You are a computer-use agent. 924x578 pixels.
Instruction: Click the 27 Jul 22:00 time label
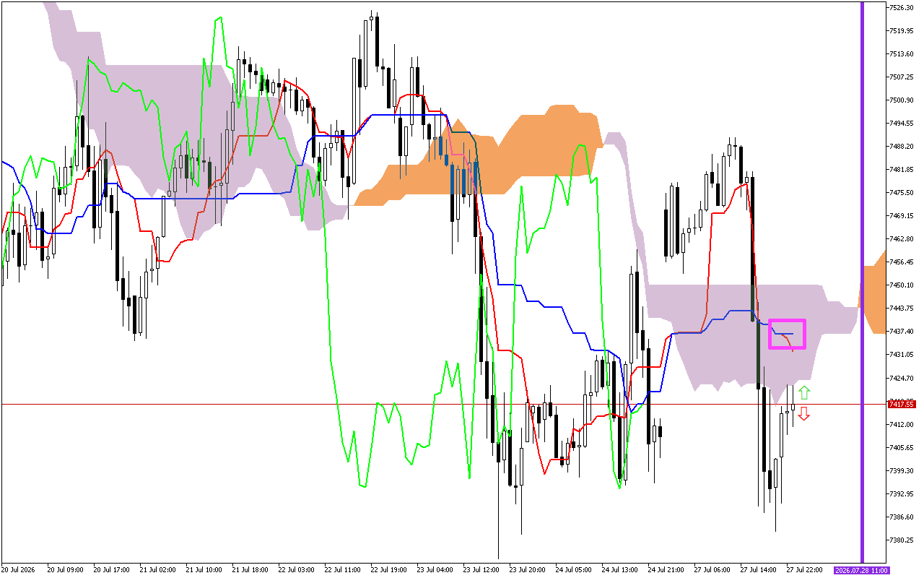pos(804,570)
